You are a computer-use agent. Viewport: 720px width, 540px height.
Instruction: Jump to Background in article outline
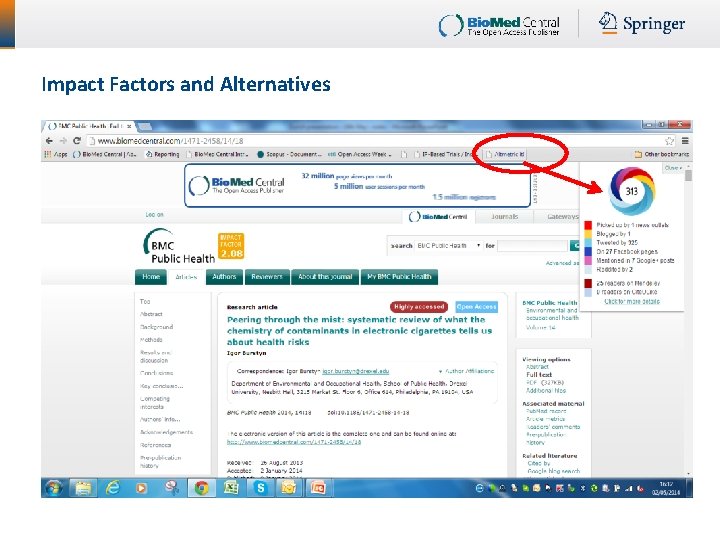click(157, 327)
